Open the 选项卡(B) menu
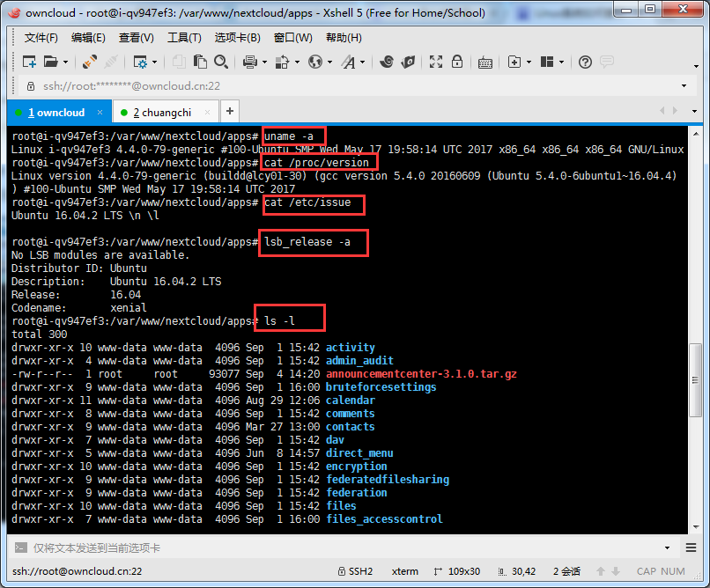 (237, 38)
